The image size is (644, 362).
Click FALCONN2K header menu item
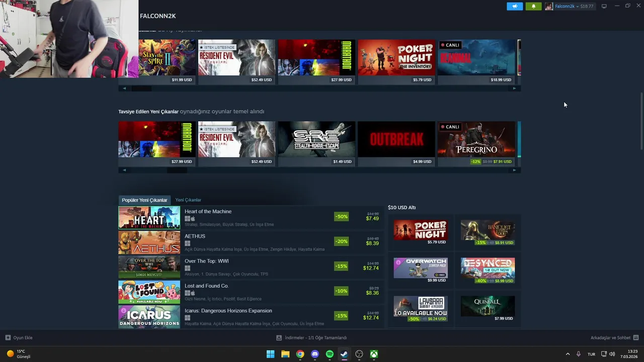[x=157, y=16]
